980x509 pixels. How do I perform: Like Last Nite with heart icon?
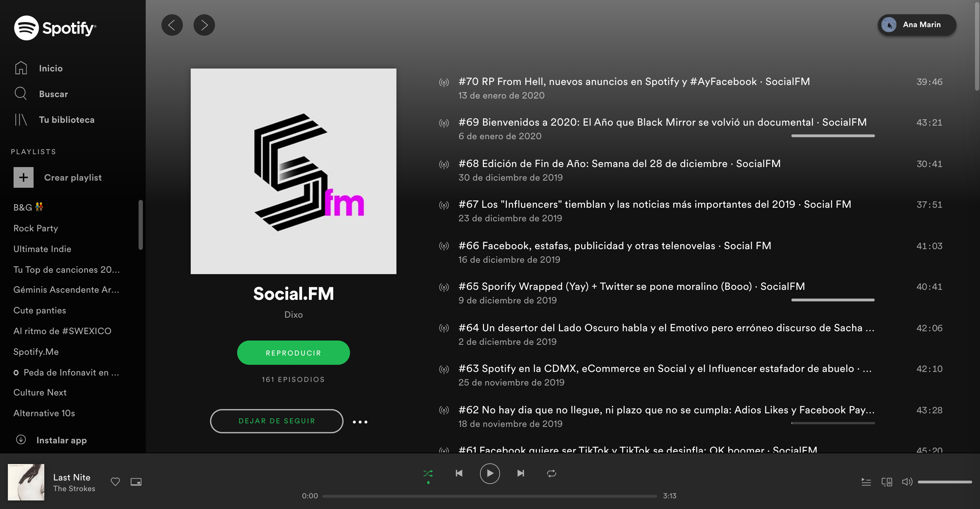click(115, 482)
